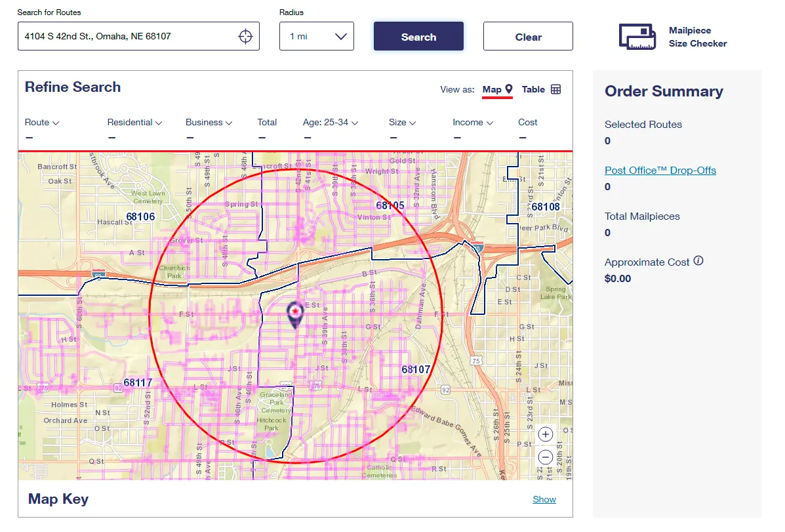Click the Clear button

(x=528, y=36)
